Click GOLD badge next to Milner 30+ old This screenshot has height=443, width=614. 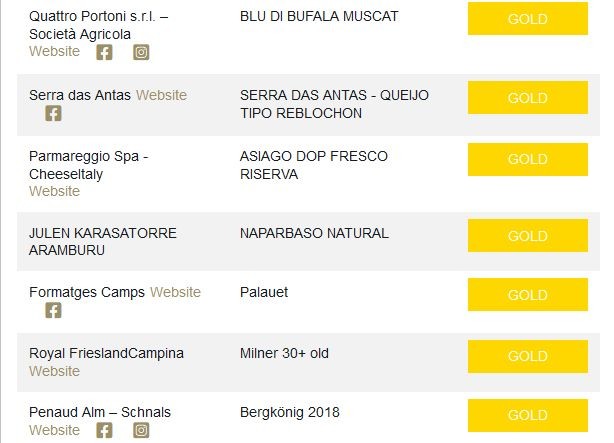pos(527,356)
